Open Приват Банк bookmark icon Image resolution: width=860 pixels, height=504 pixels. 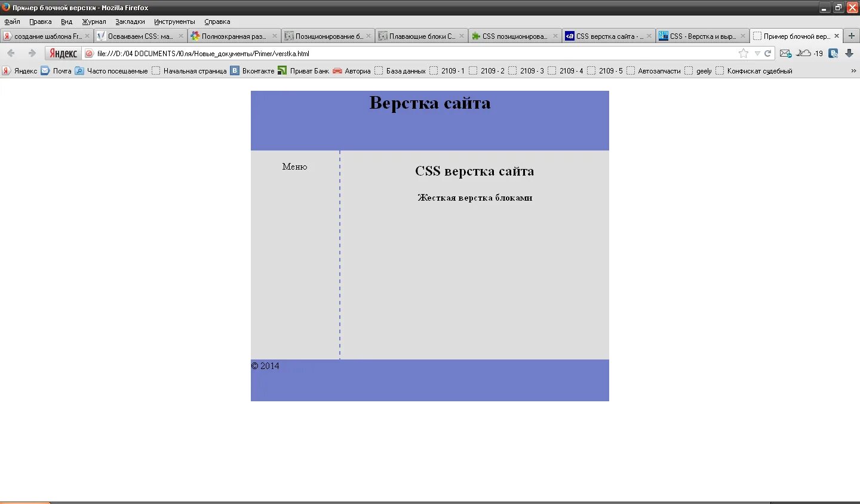pos(282,70)
